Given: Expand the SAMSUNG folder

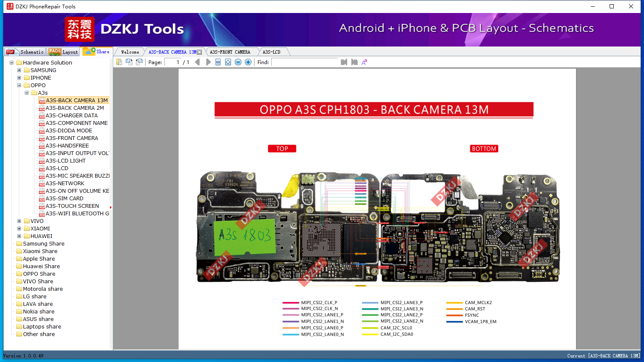Looking at the screenshot, I should 19,70.
